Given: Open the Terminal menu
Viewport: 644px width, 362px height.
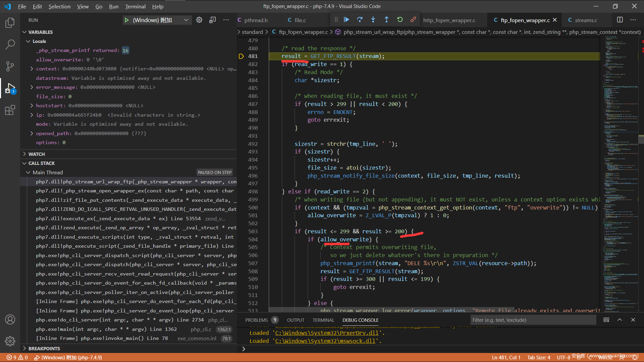Looking at the screenshot, I should (x=135, y=6).
